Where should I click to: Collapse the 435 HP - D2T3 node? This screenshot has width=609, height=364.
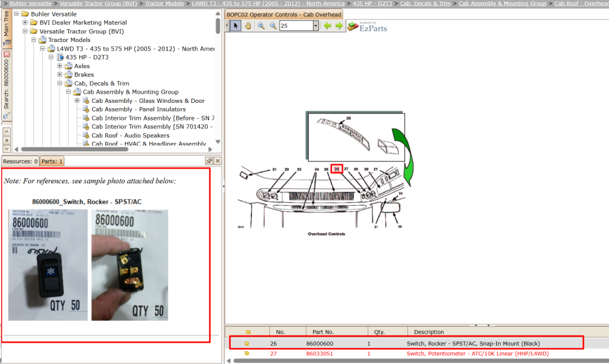[x=51, y=57]
